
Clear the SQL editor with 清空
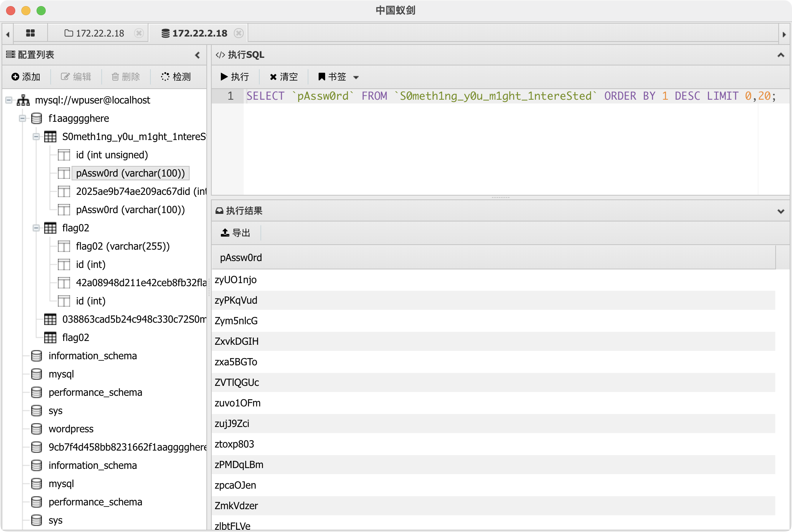284,77
